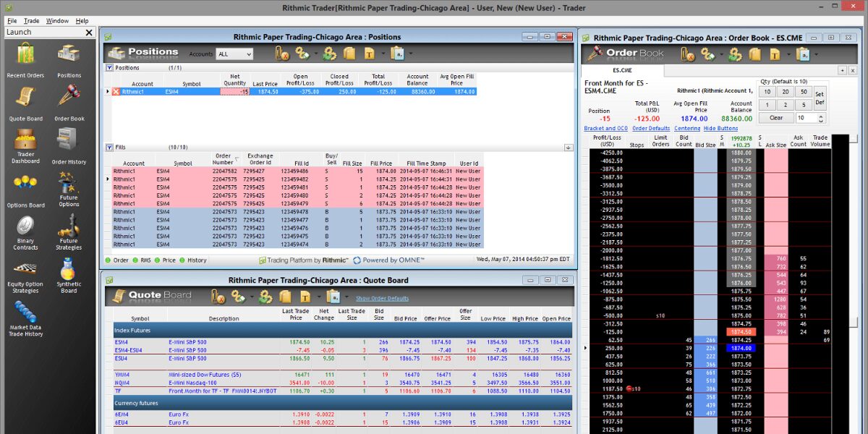Click paperclip cancel icon in Quote Board toolbar
The width and height of the screenshot is (868, 434).
point(218,296)
